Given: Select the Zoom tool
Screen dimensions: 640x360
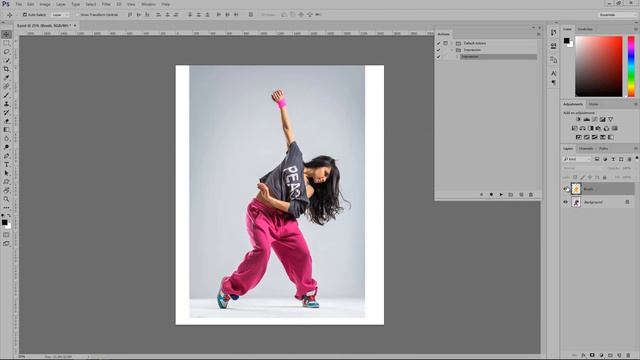Looking at the screenshot, I should (x=6, y=199).
